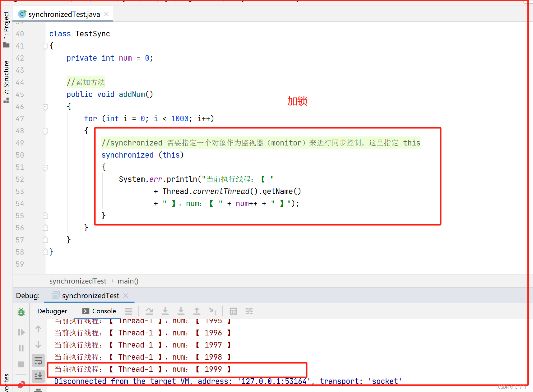The height and width of the screenshot is (392, 533).
Task: Click the 'private int num = 0;' line
Action: pyautogui.click(x=110, y=58)
